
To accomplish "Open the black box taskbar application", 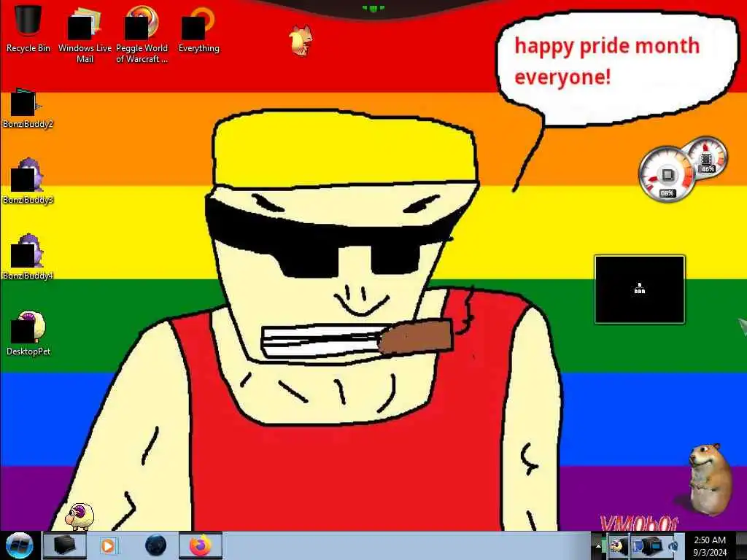I will (x=64, y=545).
